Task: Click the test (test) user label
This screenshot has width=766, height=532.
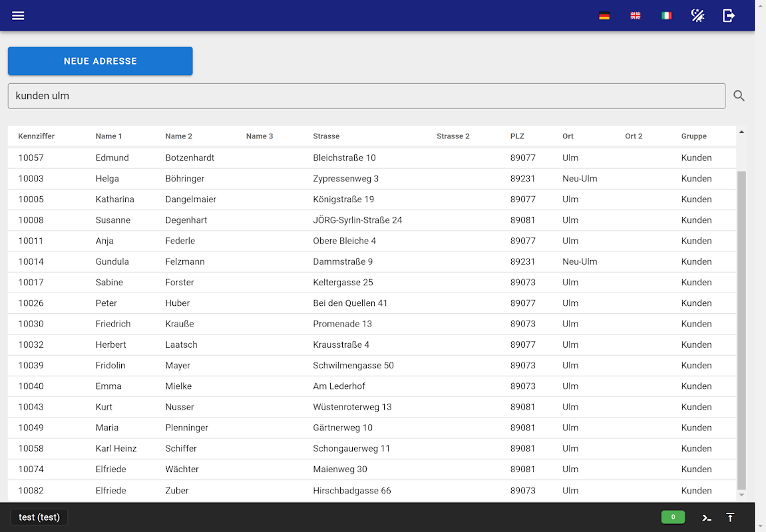Action: click(x=39, y=517)
